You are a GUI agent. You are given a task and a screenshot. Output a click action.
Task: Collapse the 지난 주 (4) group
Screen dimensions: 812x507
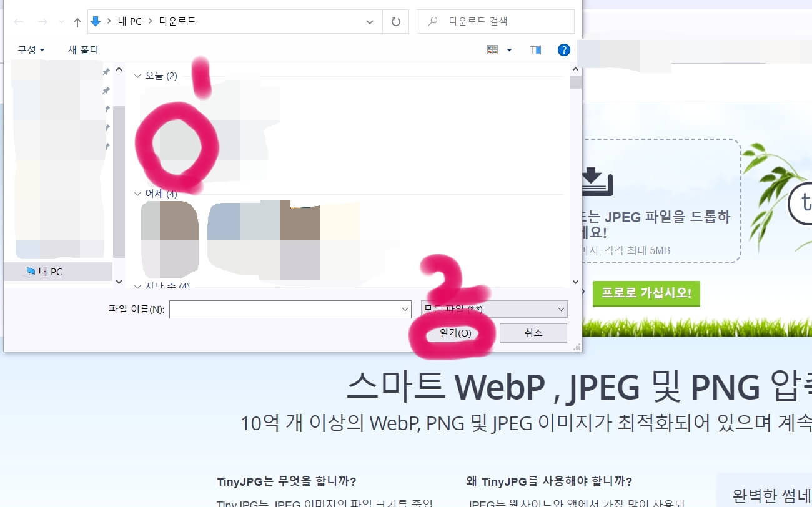pos(137,286)
